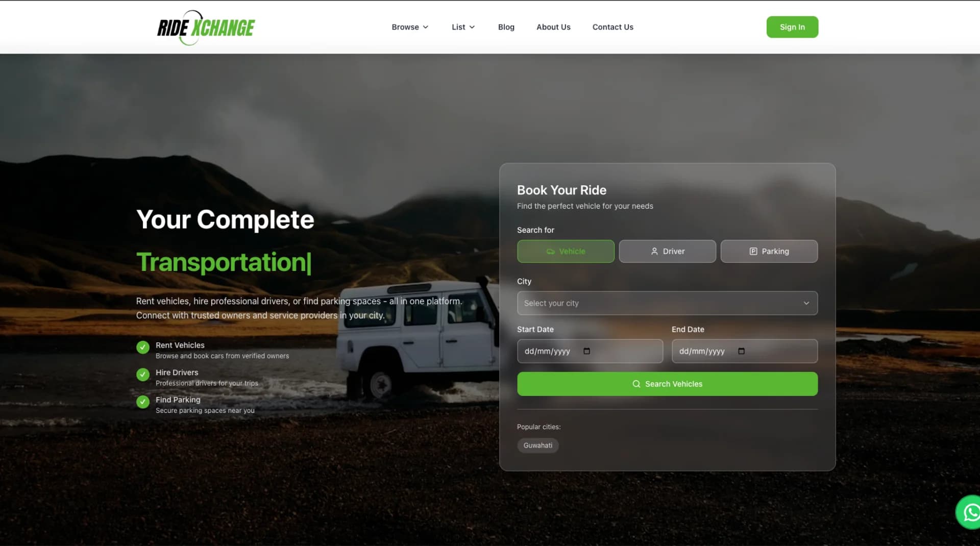Pick the Guwahati popular city chip

click(x=537, y=445)
